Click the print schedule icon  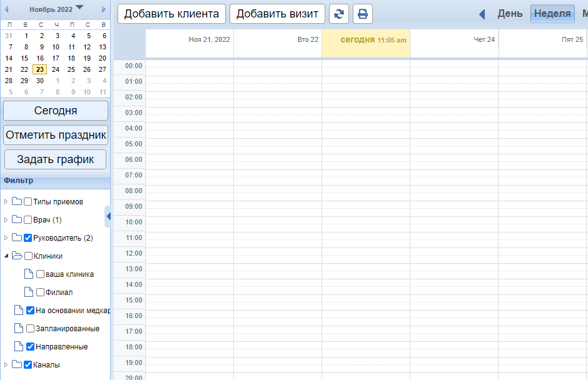coord(363,14)
